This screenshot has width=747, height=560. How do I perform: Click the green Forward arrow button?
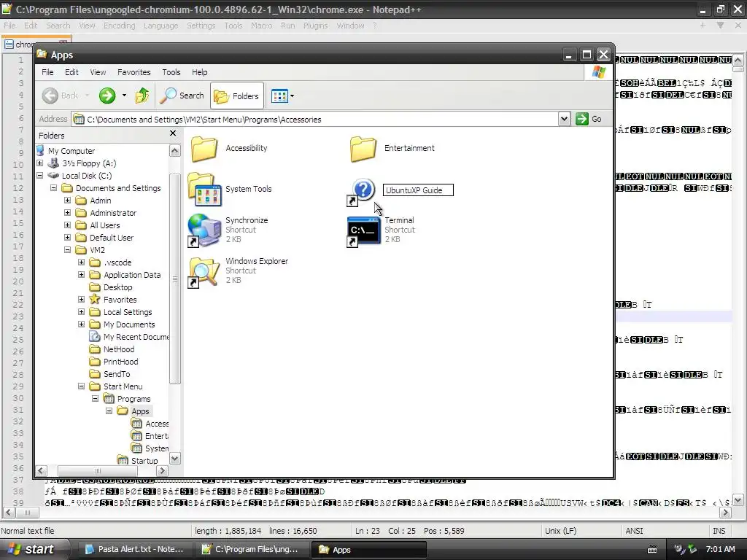click(x=107, y=96)
